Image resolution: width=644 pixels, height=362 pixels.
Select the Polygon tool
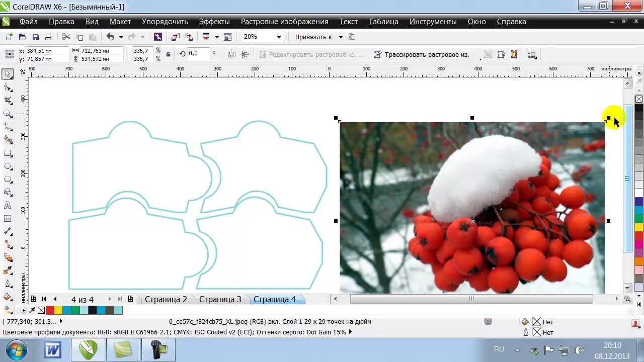[8, 179]
